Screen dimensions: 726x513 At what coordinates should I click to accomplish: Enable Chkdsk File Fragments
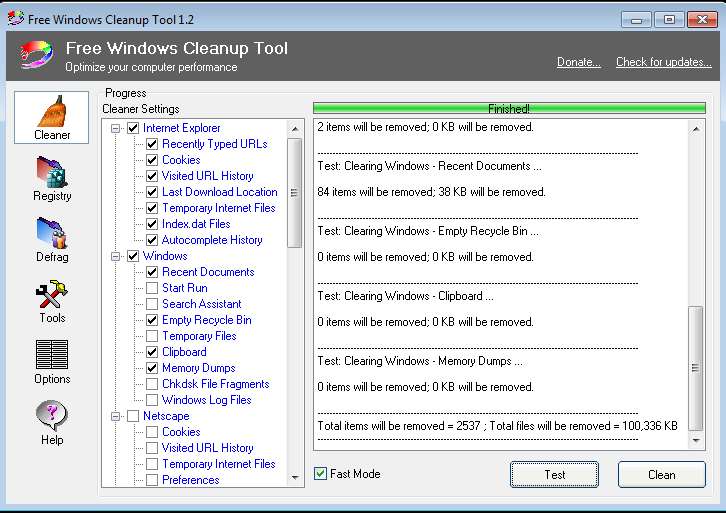point(152,384)
